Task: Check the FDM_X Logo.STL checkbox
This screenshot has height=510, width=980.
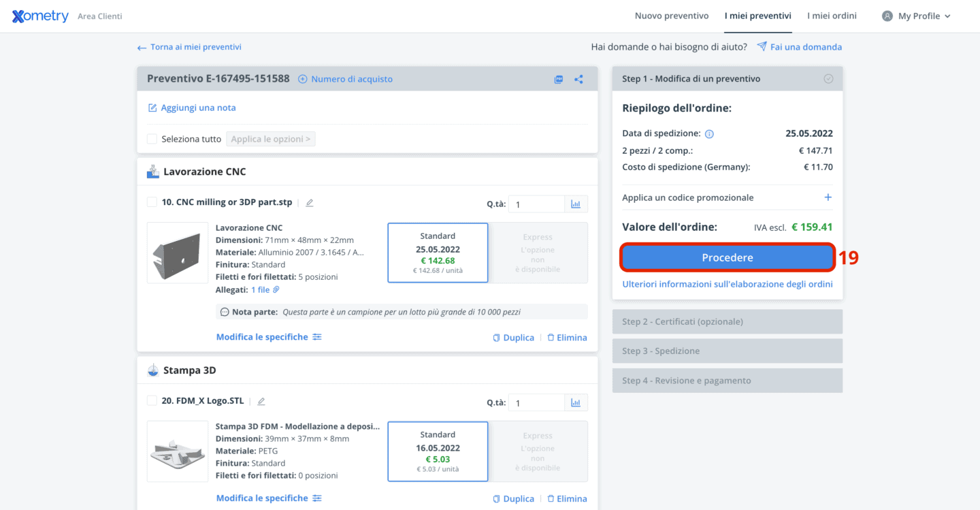Action: [152, 401]
